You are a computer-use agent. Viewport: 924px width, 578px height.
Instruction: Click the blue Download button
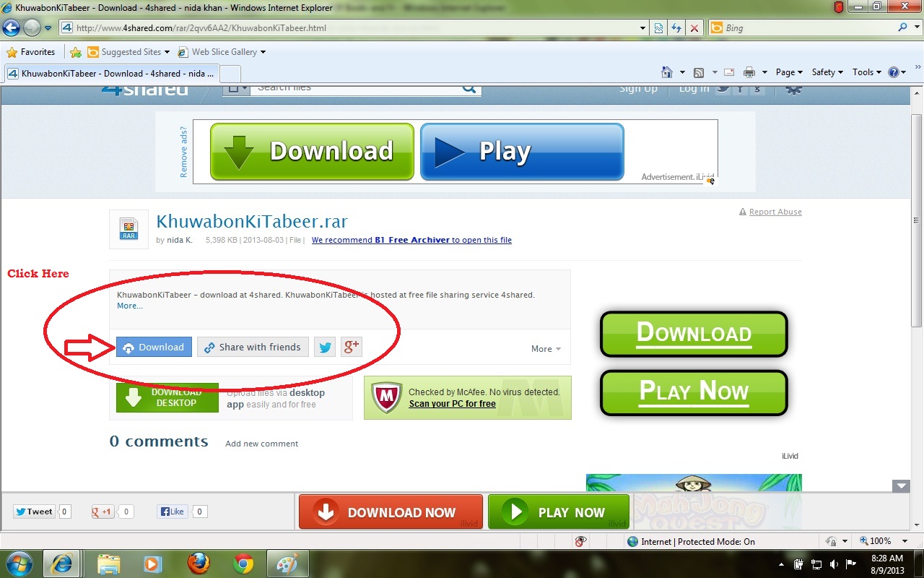[x=154, y=348]
